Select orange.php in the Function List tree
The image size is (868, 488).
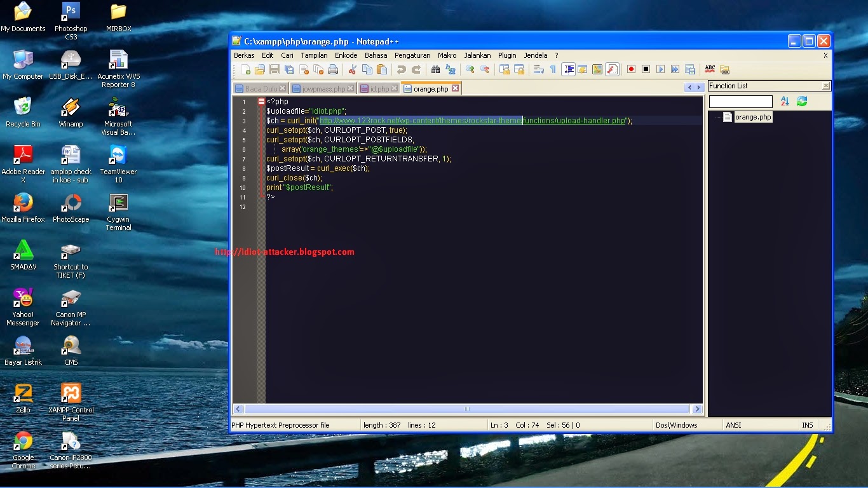(x=752, y=117)
